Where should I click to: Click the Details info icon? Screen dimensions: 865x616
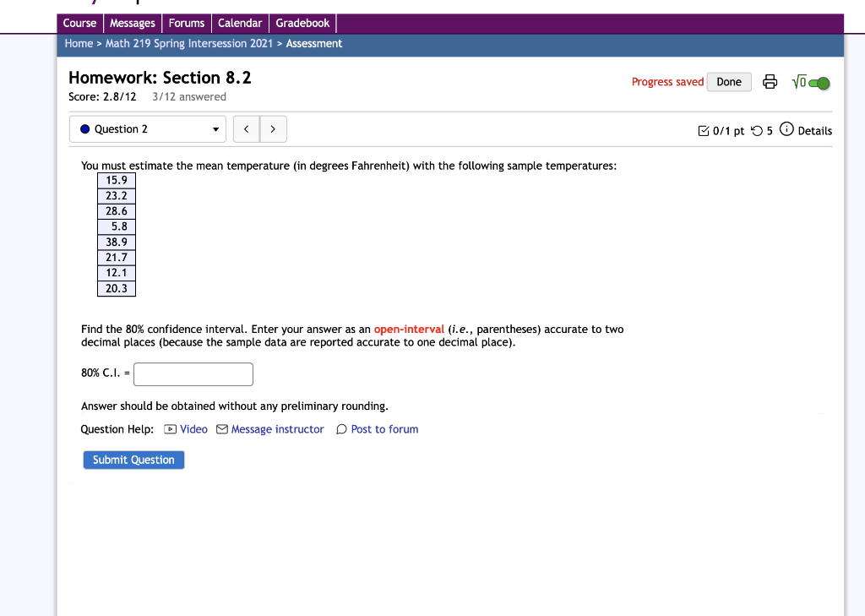[786, 130]
